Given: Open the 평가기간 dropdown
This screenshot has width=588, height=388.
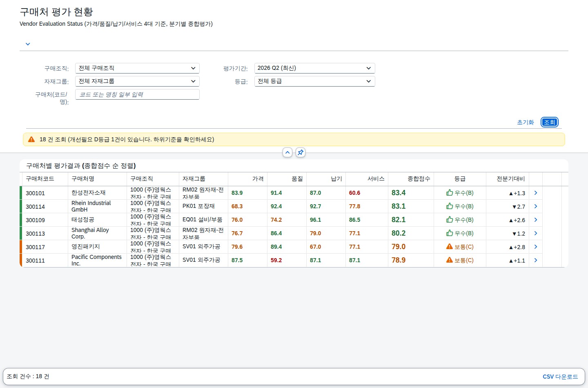Looking at the screenshot, I should point(314,68).
